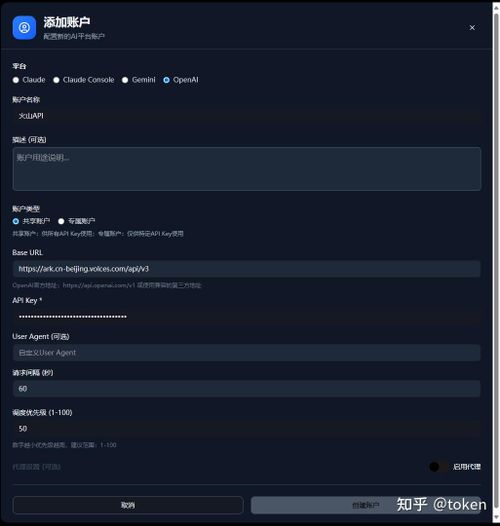The height and width of the screenshot is (526, 500).
Task: Focus the description textarea
Action: (x=247, y=169)
